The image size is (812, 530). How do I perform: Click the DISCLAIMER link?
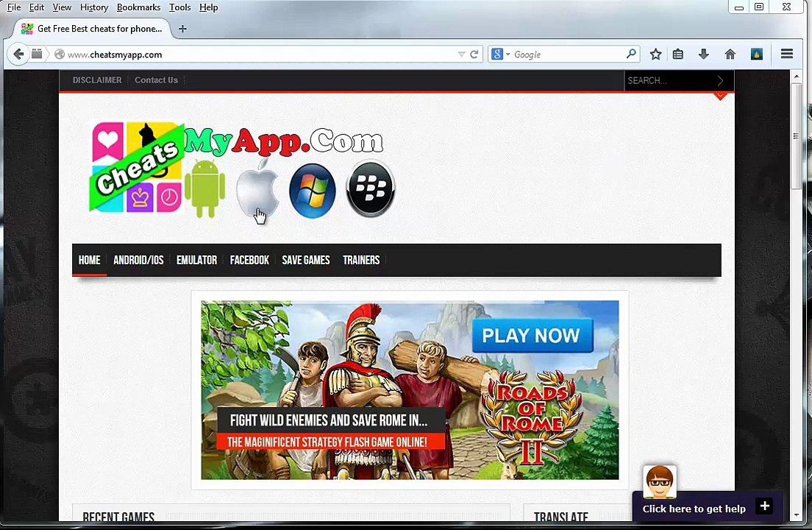pyautogui.click(x=97, y=79)
